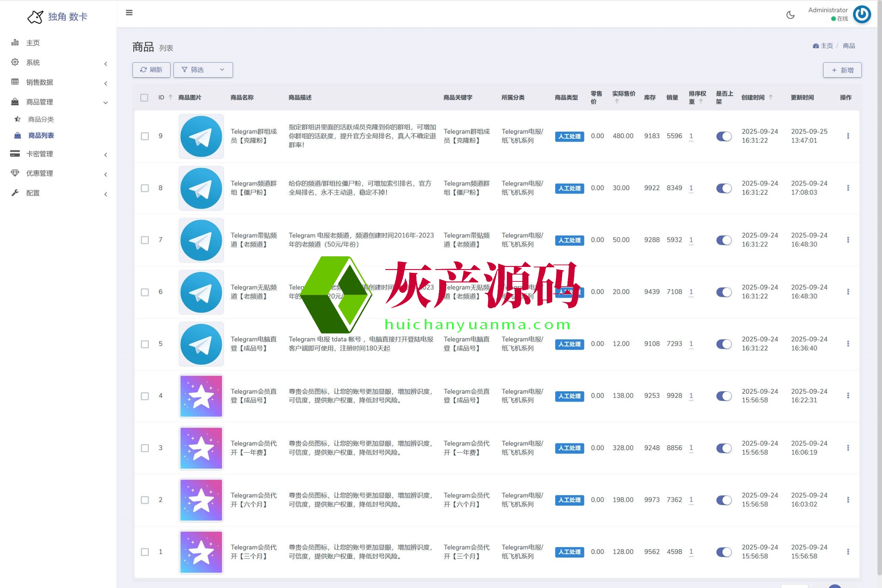Click the 独角数卡 unicorn logo

click(35, 17)
